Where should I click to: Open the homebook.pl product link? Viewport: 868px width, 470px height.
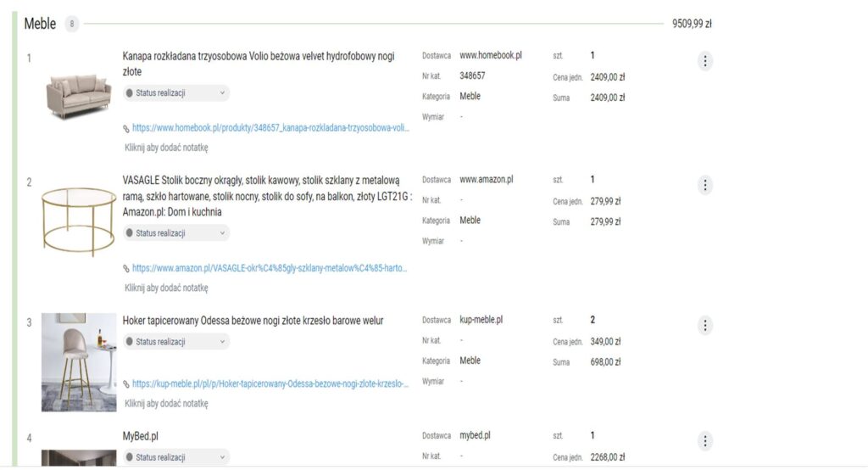(270, 129)
